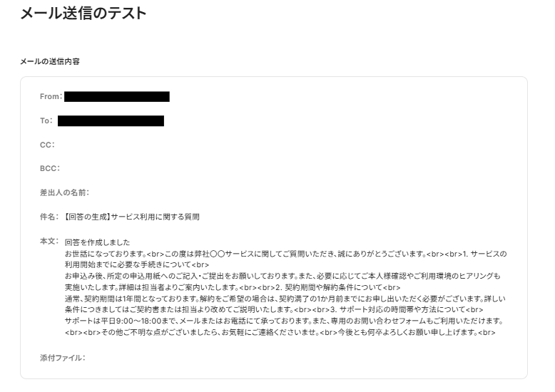Click the 件名 label

(x=49, y=217)
